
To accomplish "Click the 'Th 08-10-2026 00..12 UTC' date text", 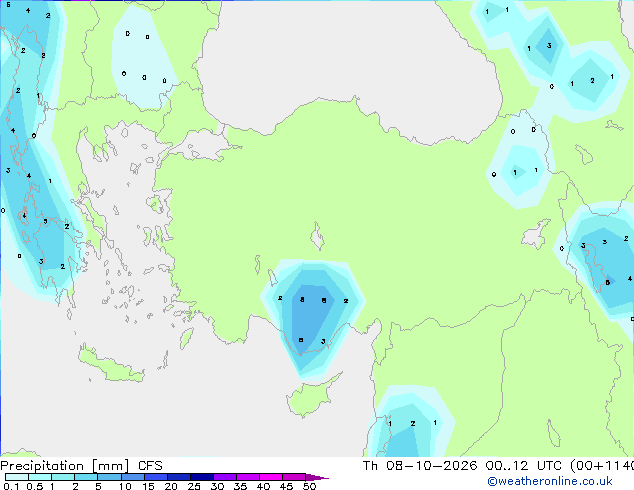I will [x=463, y=466].
